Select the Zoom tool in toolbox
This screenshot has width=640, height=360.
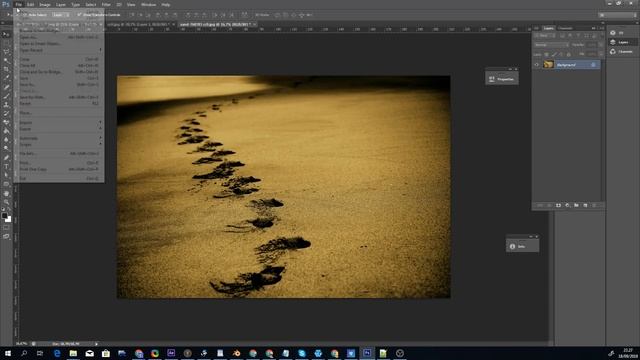tap(6, 202)
